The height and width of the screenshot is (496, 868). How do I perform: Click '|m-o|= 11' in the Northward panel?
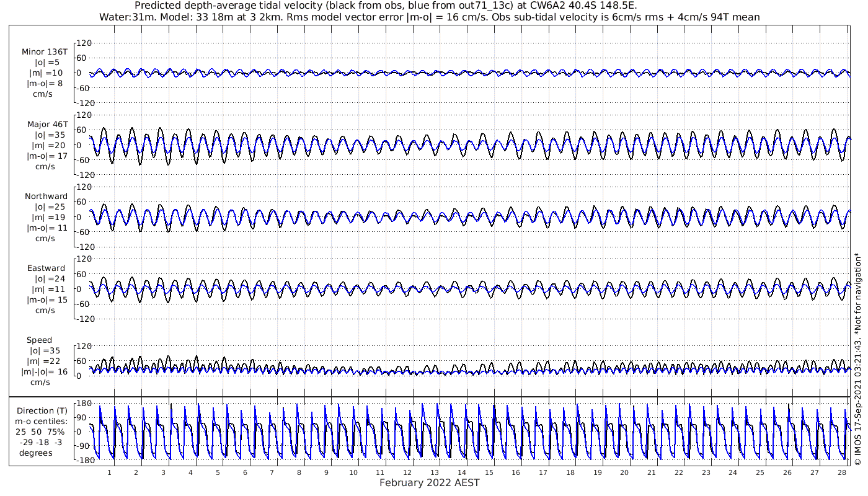(47, 228)
